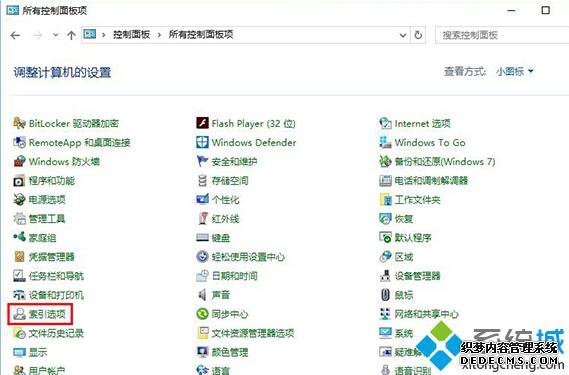Refresh the control panel view
Image resolution: width=569 pixels, height=375 pixels.
coord(418,35)
